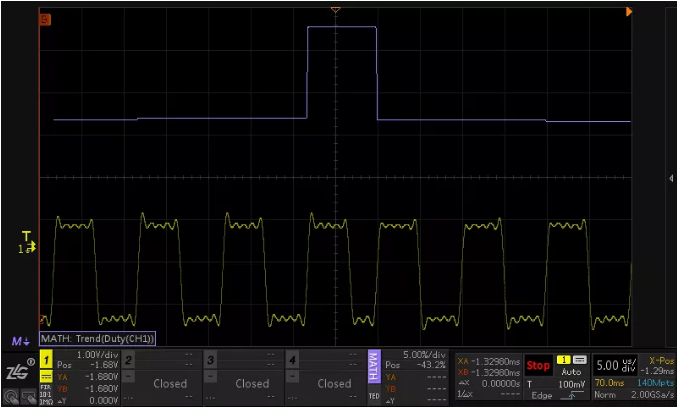Tap the TED label under MATH
Viewport: 677px width, 408px height.
(374, 396)
